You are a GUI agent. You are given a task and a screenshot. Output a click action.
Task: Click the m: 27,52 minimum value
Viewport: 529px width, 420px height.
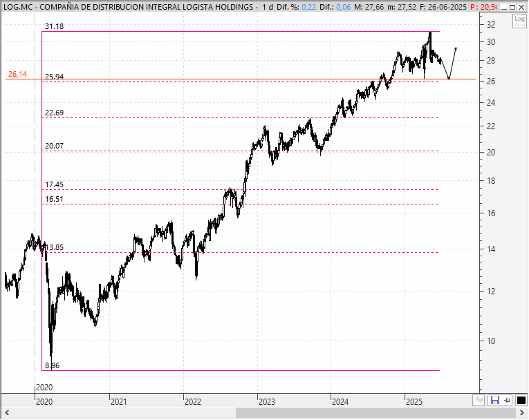402,7
